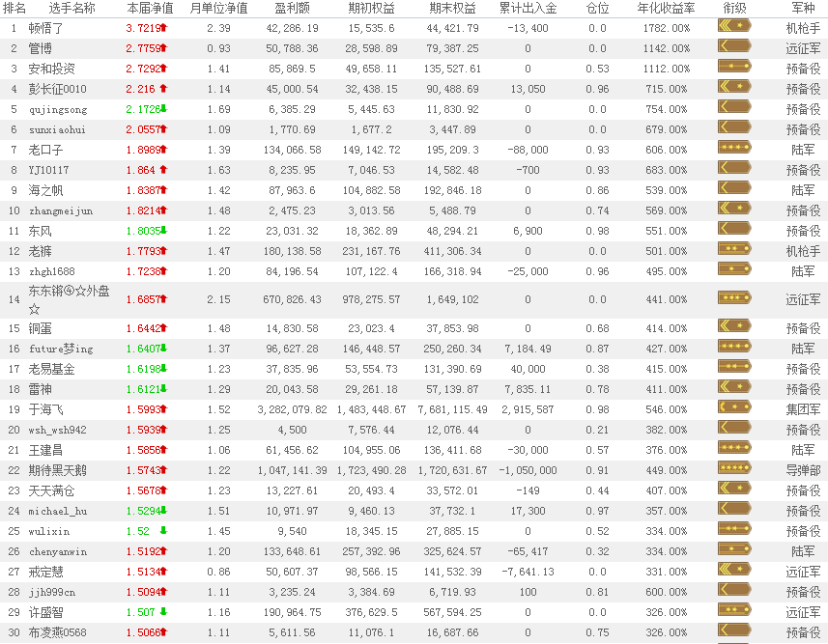828x644 pixels.
Task: Open contestant YJ10117
Action: pyautogui.click(x=48, y=170)
